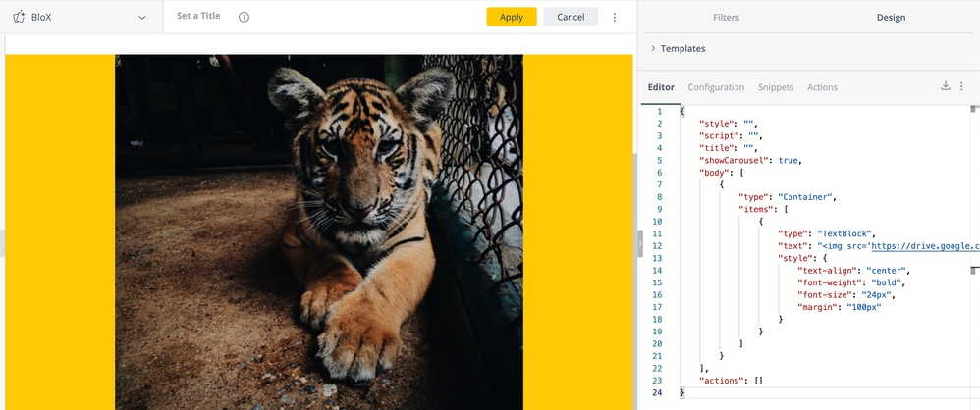This screenshot has height=410, width=980.
Task: Click the drive.google.com link in the code
Action: tap(924, 246)
